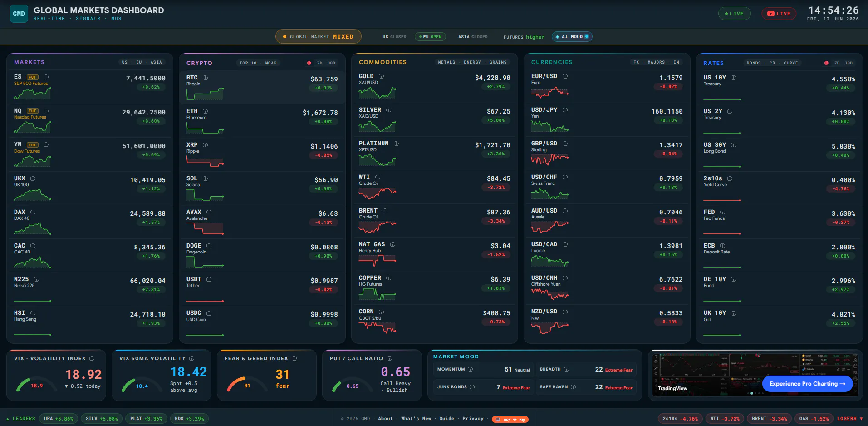Select the ENERGY tab in Commodities
The height and width of the screenshot is (426, 868).
click(472, 62)
